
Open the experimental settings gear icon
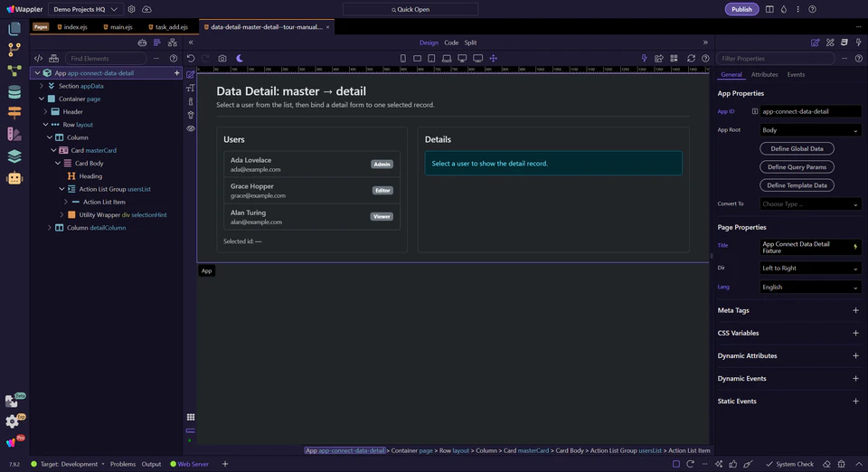[x=12, y=421]
